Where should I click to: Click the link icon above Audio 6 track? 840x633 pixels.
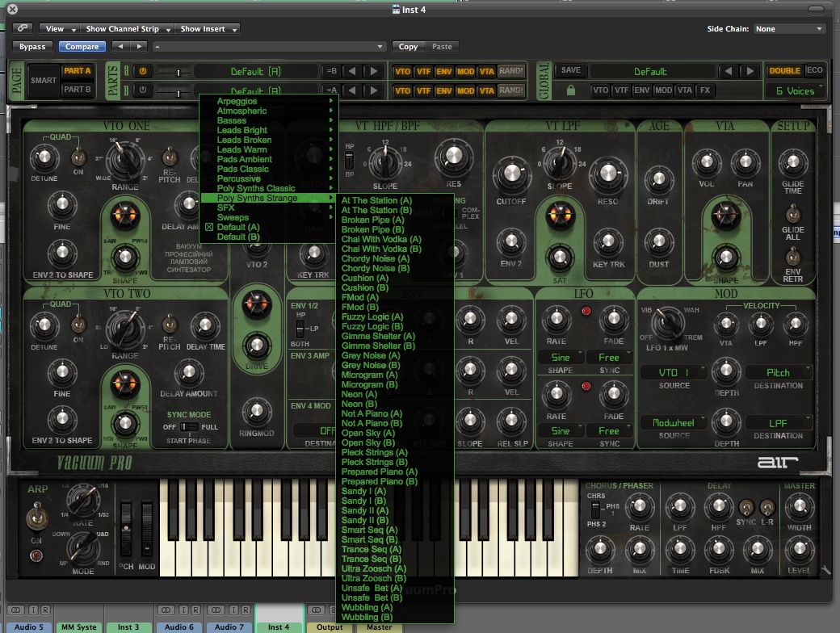coord(166,610)
